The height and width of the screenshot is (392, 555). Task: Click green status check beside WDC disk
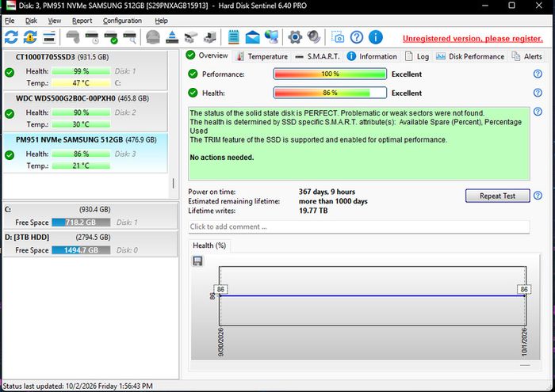[x=10, y=114]
